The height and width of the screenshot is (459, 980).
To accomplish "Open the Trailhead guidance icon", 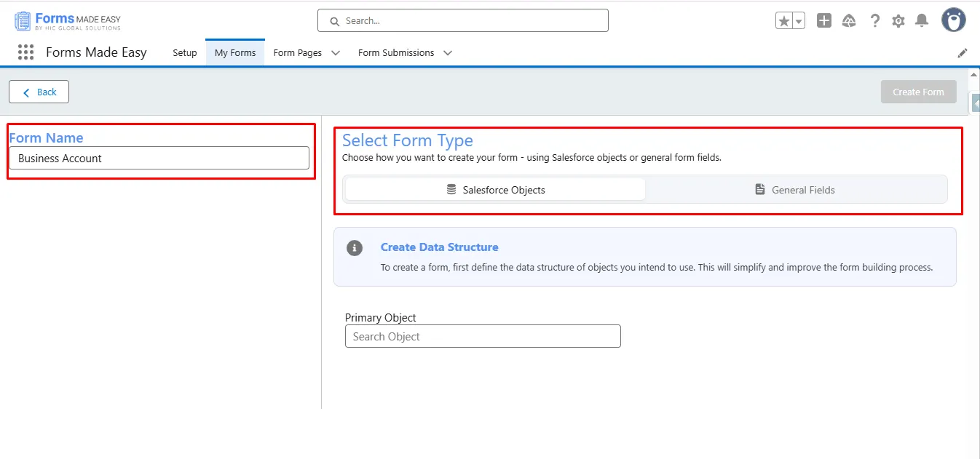I will coord(849,21).
